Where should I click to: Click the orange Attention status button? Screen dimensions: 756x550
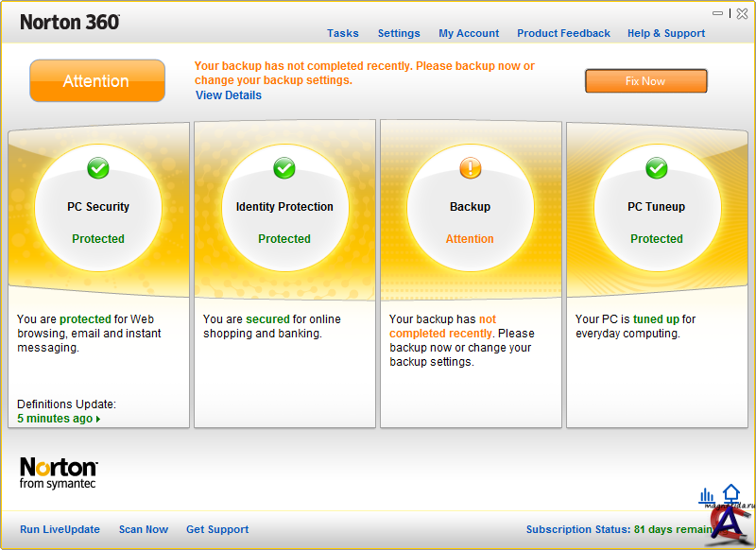tap(97, 81)
